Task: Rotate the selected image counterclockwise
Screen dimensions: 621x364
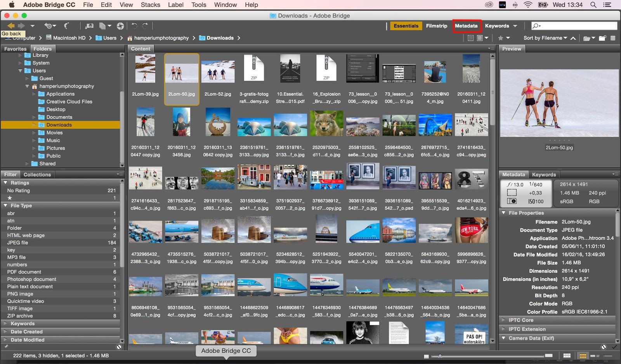Action: tap(135, 26)
